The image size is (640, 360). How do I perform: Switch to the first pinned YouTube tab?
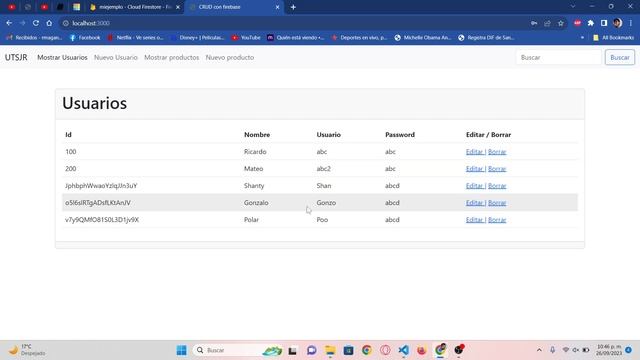tap(12, 7)
